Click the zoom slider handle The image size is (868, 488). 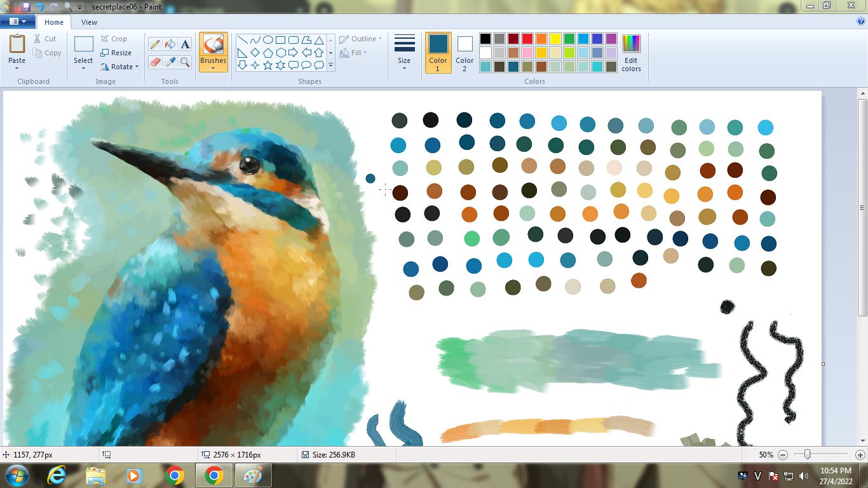pyautogui.click(x=807, y=454)
